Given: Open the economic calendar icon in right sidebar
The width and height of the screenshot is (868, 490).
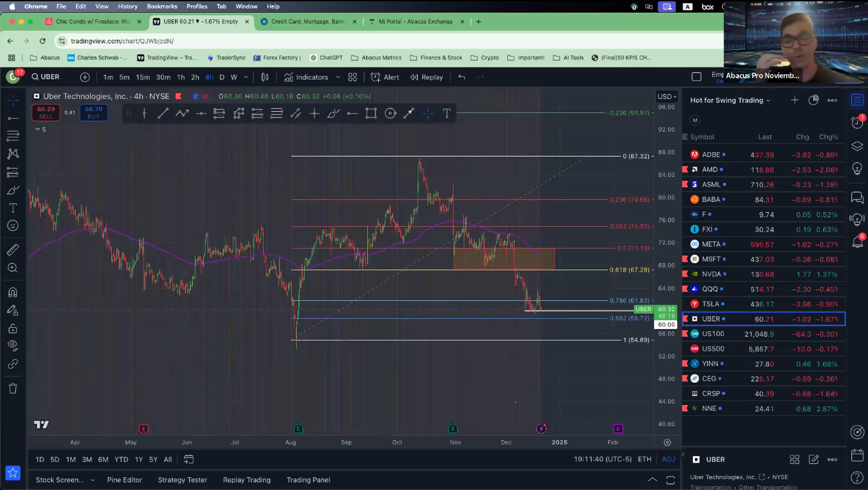Looking at the screenshot, I should pos(857,456).
